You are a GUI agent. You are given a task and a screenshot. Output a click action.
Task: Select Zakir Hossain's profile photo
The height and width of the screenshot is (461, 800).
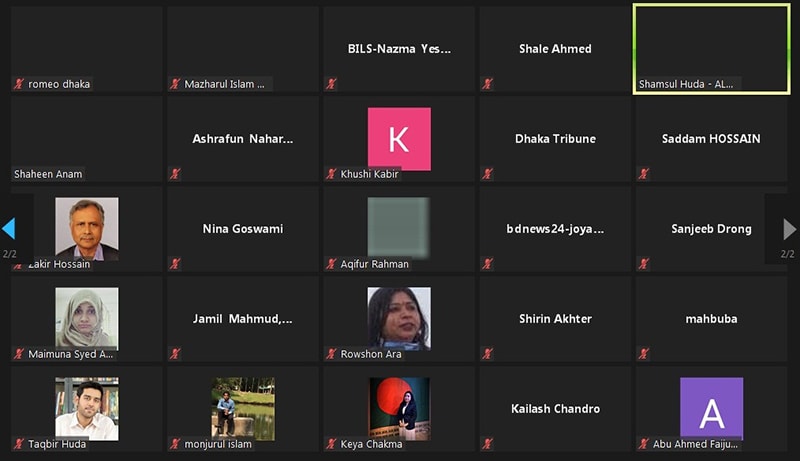(x=87, y=228)
